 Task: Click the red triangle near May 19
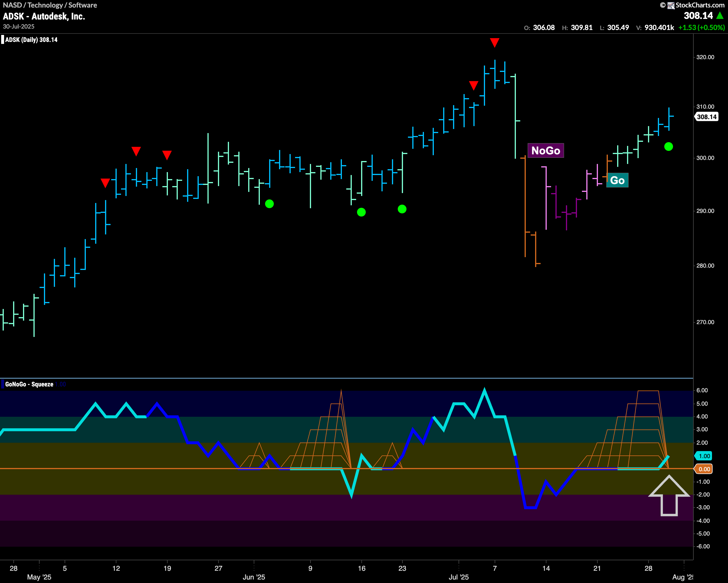pos(167,155)
